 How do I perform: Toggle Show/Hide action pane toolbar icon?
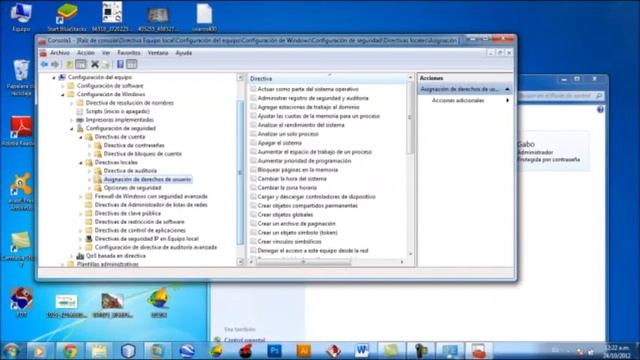coord(131,64)
